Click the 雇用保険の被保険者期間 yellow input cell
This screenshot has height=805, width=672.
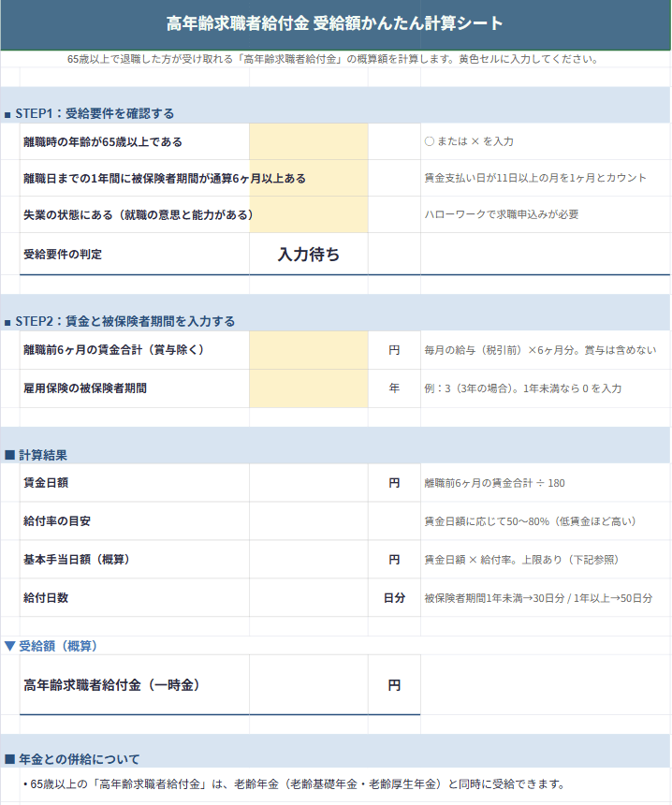coord(308,388)
